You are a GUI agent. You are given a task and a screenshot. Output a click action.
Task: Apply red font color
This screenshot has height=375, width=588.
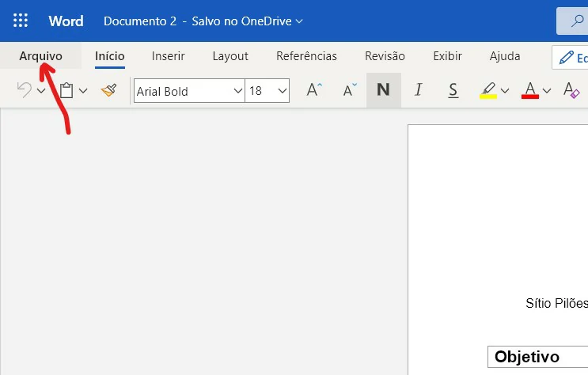530,90
